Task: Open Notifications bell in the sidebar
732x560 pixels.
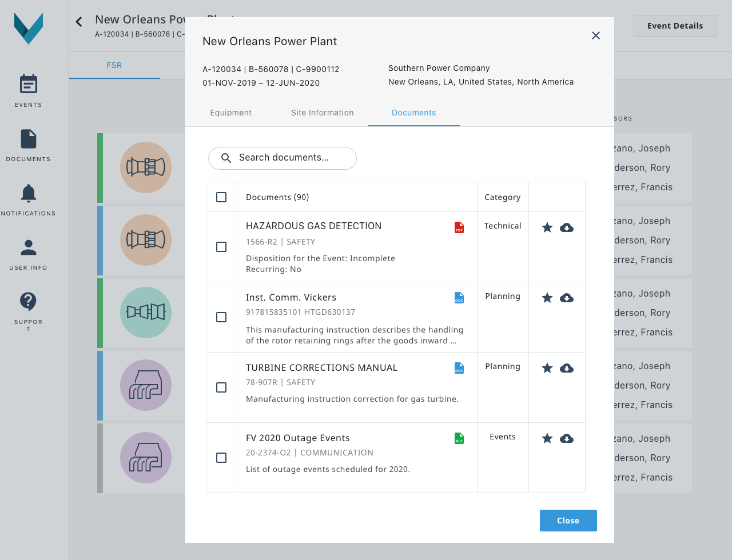Action: pos(28,199)
